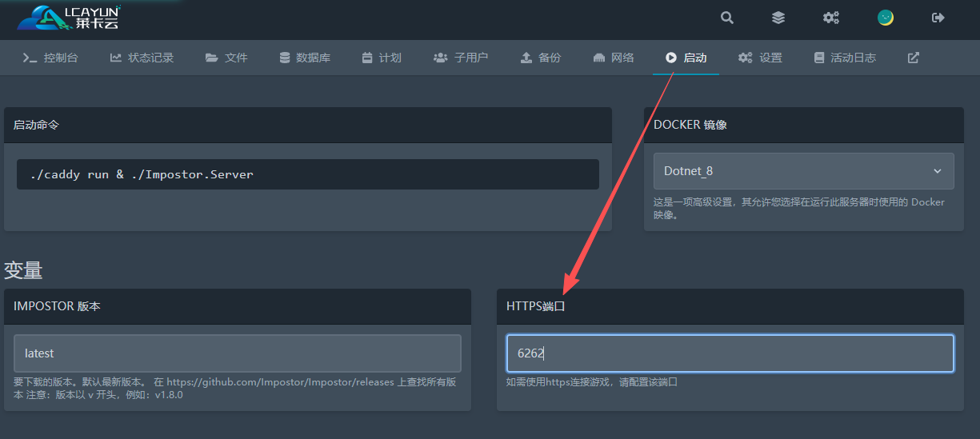View the 活动日志 activity log tab

click(x=845, y=58)
